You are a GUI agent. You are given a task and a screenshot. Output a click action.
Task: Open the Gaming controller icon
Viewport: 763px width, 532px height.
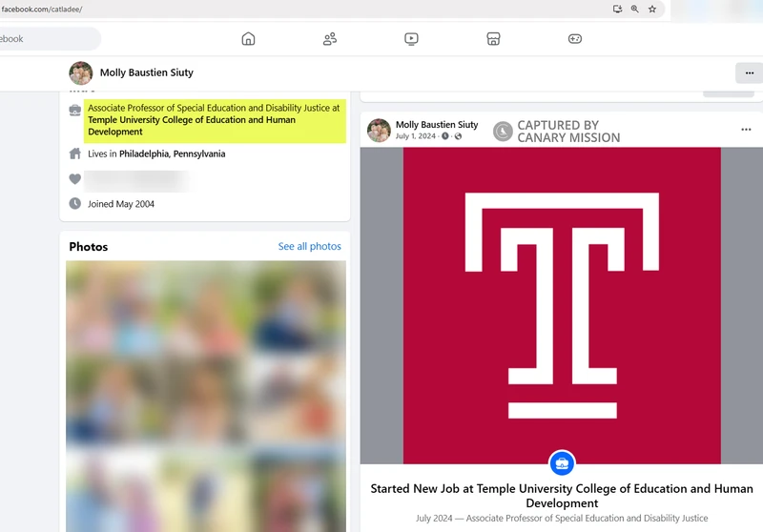tap(575, 39)
